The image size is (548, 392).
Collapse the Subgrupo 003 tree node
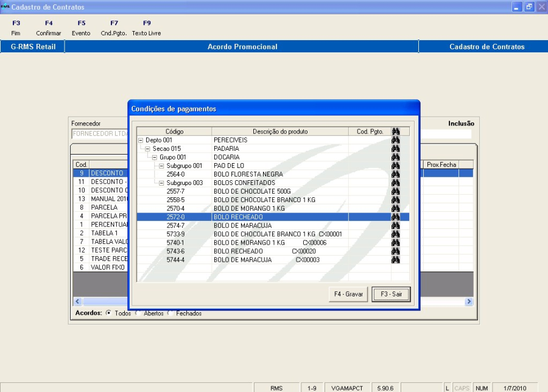pos(161,183)
